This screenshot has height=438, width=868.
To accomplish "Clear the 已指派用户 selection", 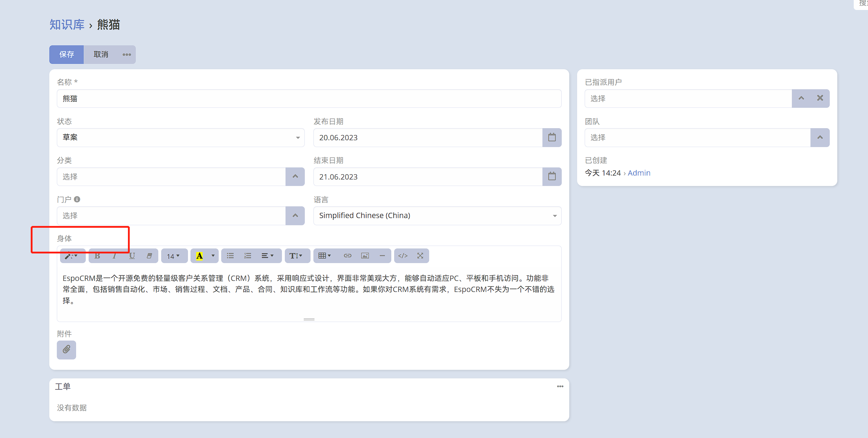I will click(x=820, y=98).
